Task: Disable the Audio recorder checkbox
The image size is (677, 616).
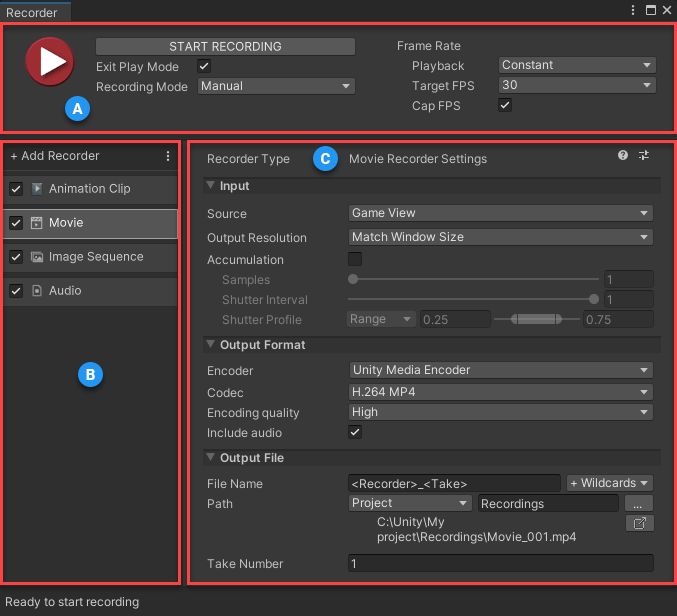Action: pyautogui.click(x=16, y=291)
